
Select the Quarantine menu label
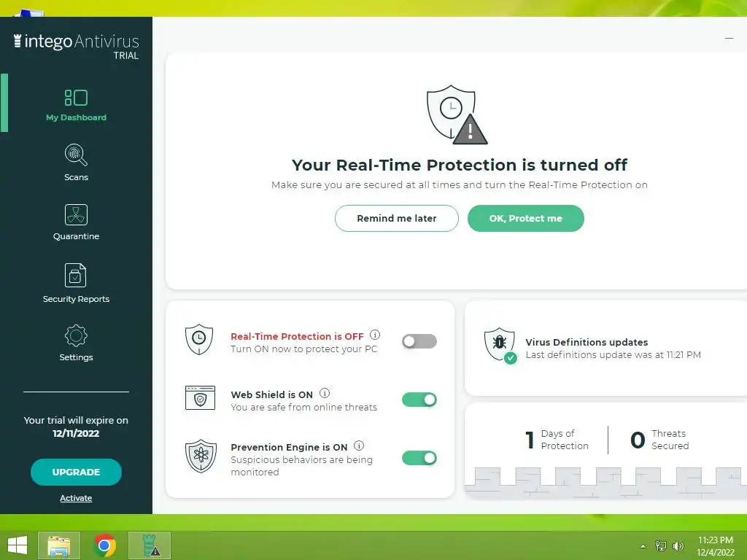(76, 236)
